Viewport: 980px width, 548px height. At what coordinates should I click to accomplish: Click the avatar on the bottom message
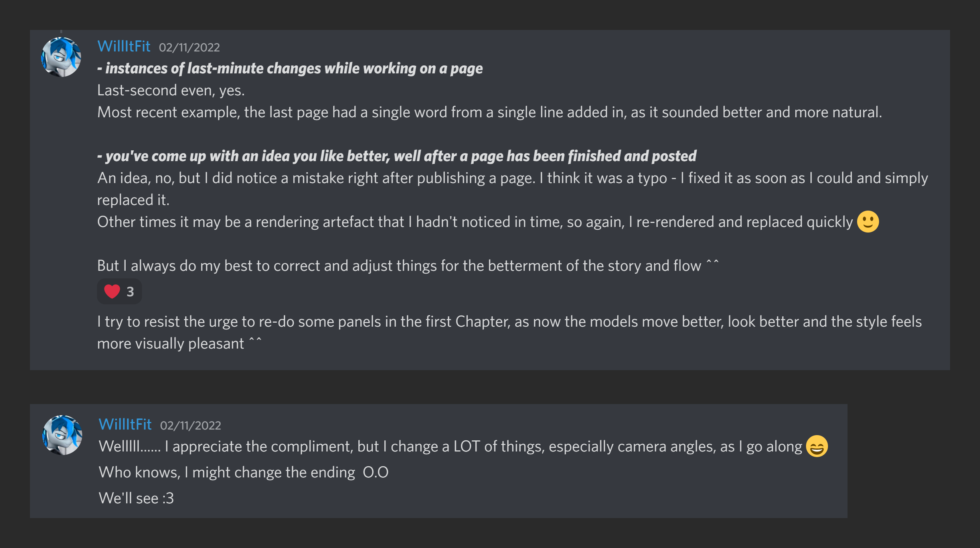(x=62, y=435)
